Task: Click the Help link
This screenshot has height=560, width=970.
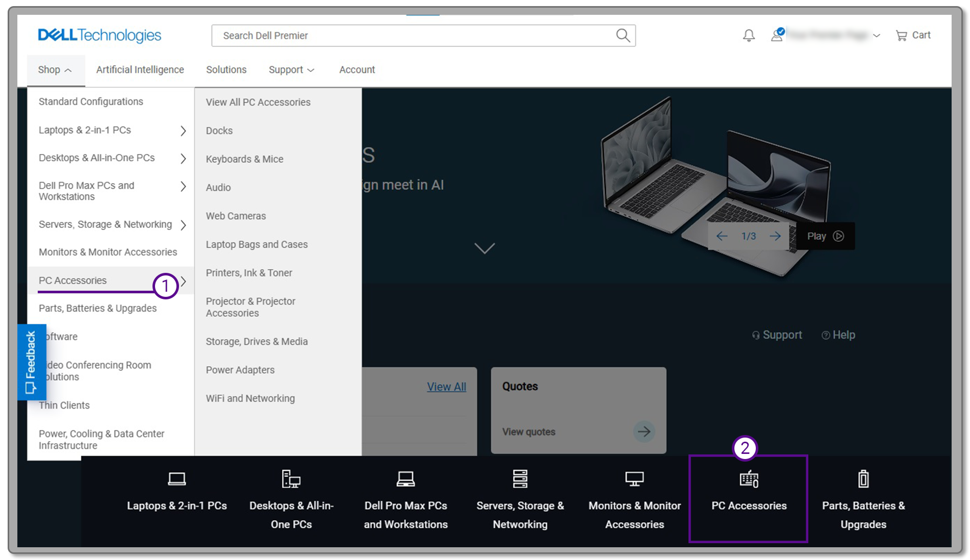Action: click(838, 335)
